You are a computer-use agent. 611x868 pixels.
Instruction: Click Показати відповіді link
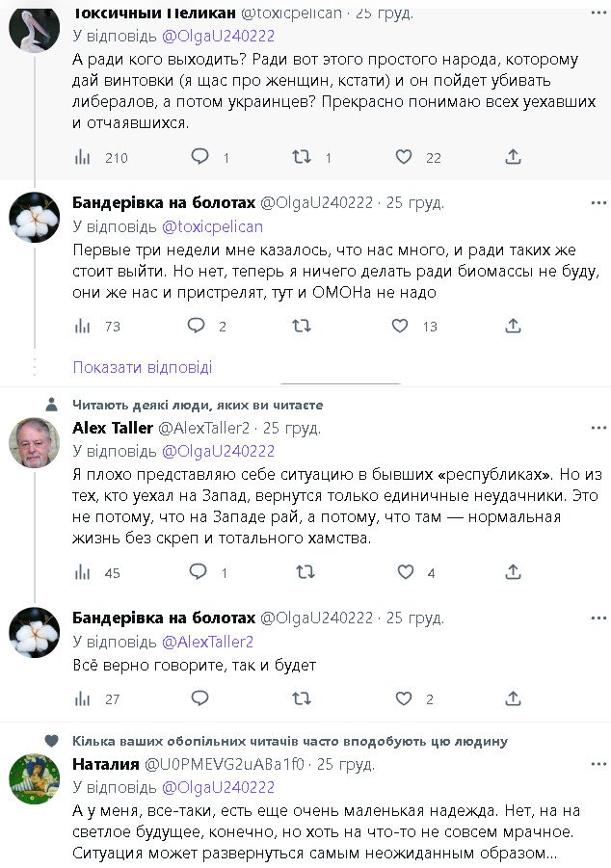coord(143,367)
